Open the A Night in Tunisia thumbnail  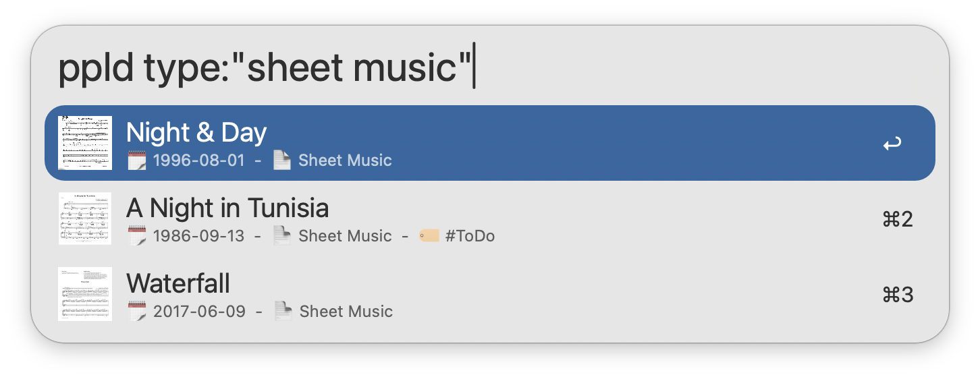click(85, 218)
